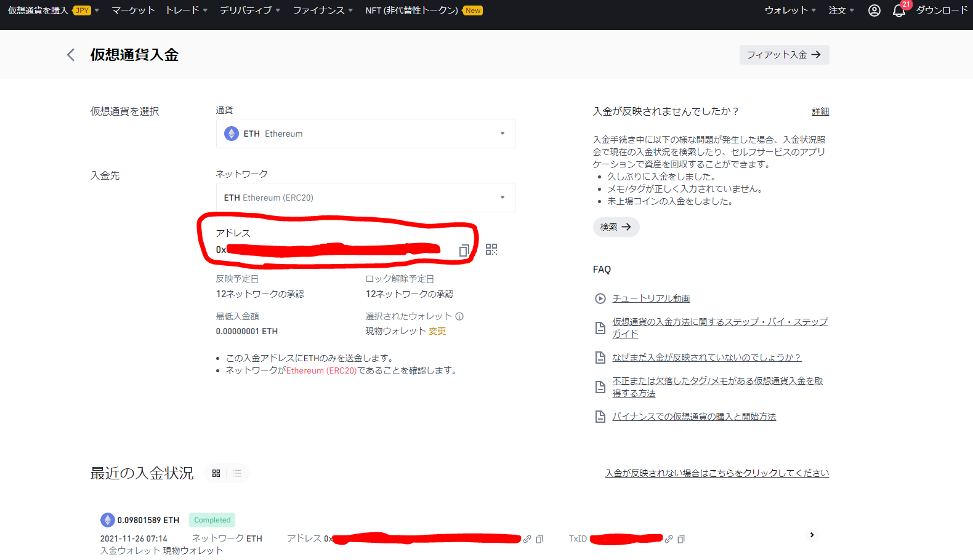Open the account profile icon

coord(874,10)
